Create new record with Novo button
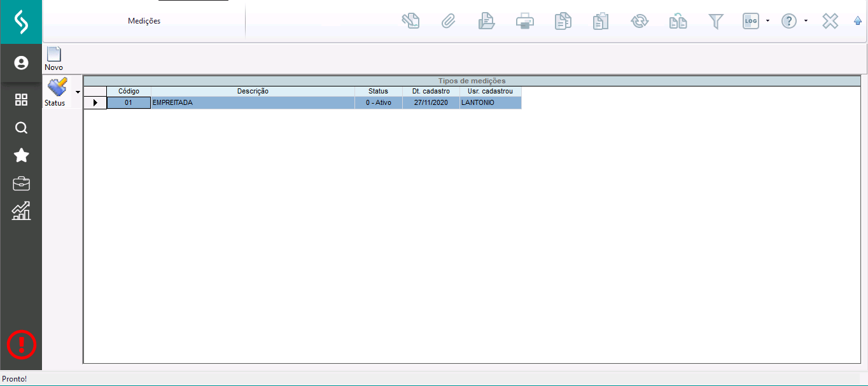868x386 pixels. [53, 59]
